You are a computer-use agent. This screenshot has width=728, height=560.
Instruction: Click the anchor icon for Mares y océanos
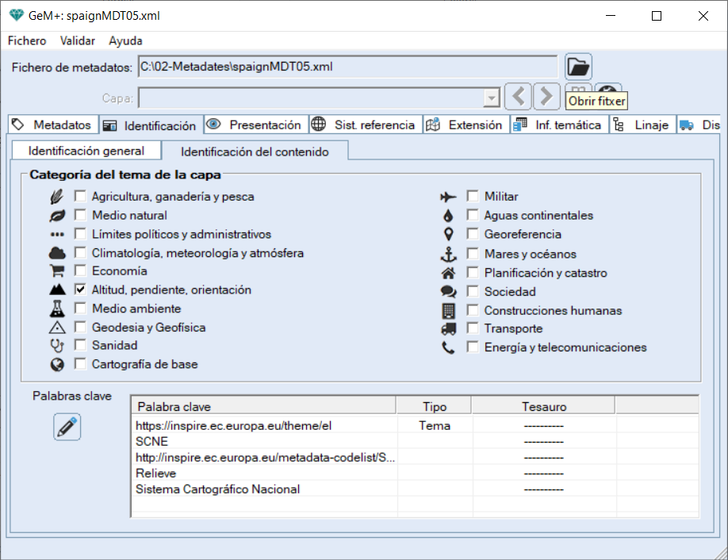[449, 255]
